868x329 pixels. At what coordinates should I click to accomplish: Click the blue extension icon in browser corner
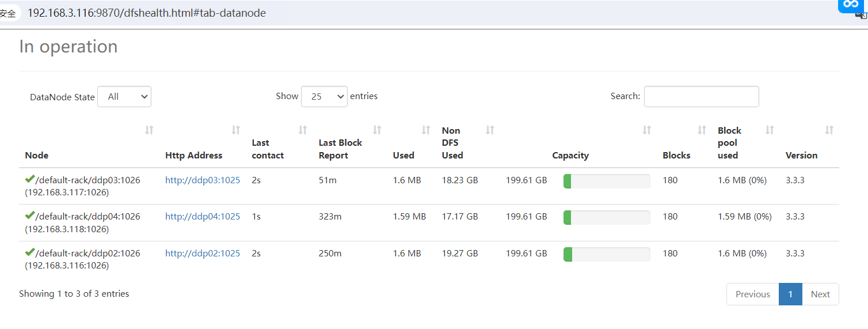pos(851,5)
